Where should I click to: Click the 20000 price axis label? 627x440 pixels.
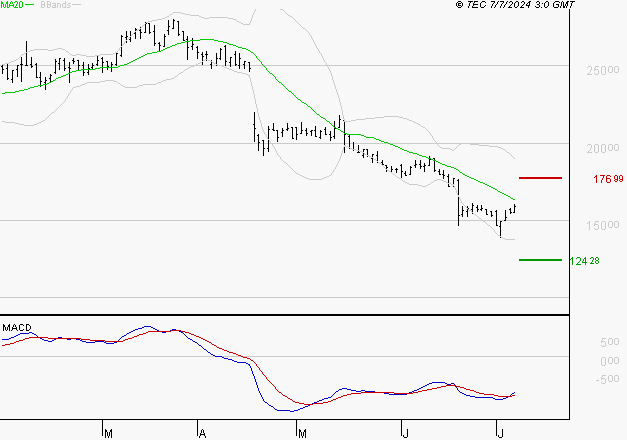click(x=603, y=148)
